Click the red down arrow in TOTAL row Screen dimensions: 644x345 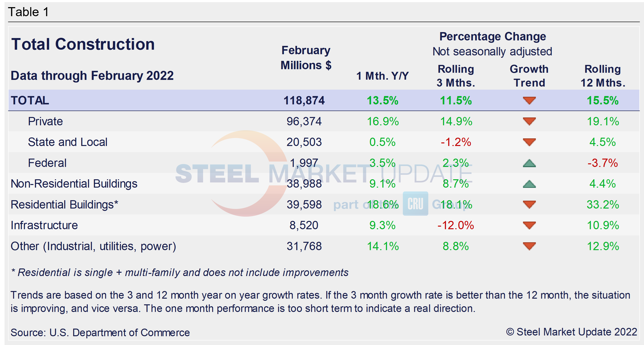coord(529,101)
